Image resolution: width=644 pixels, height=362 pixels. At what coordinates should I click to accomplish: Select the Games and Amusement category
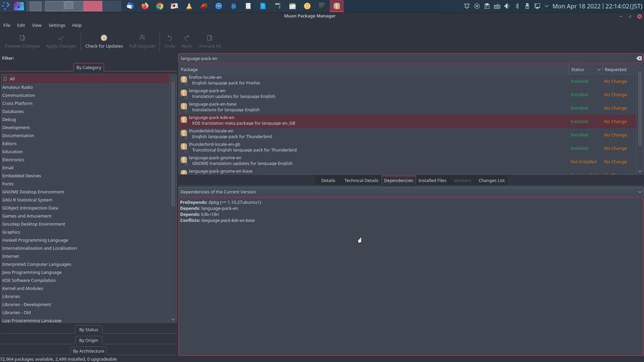(x=27, y=216)
